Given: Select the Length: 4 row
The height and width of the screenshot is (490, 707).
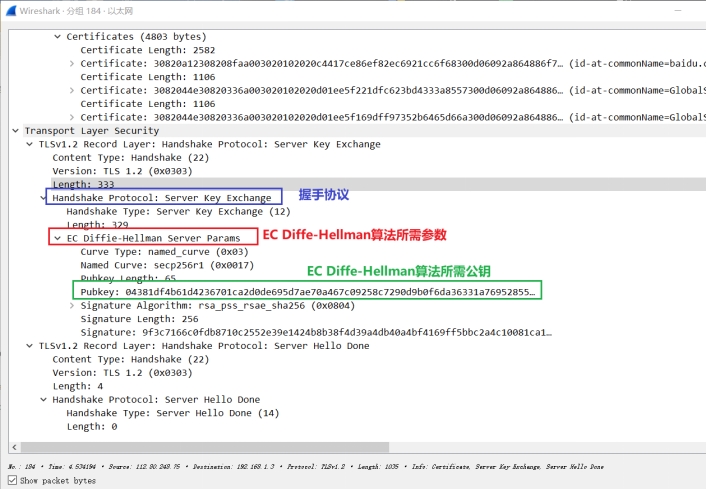Looking at the screenshot, I should click(x=78, y=386).
